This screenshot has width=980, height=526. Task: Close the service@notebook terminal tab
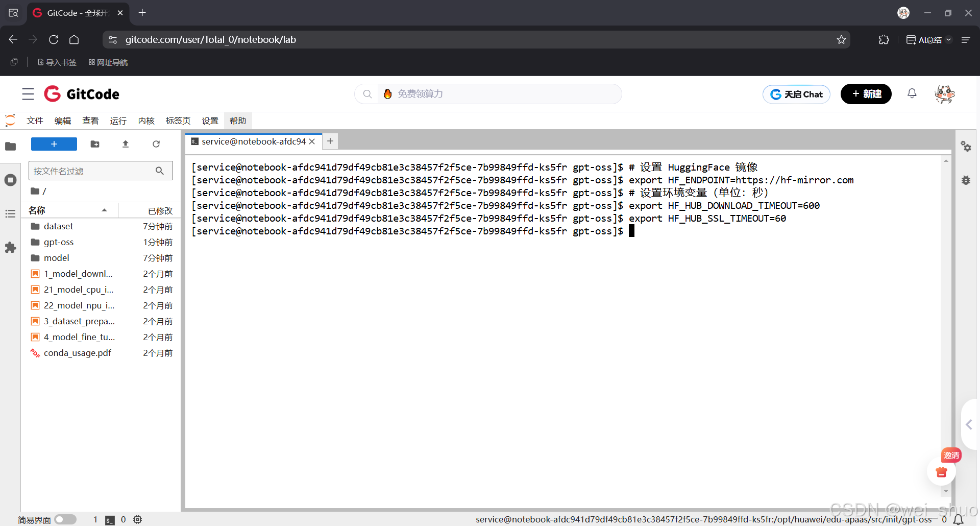coord(312,141)
